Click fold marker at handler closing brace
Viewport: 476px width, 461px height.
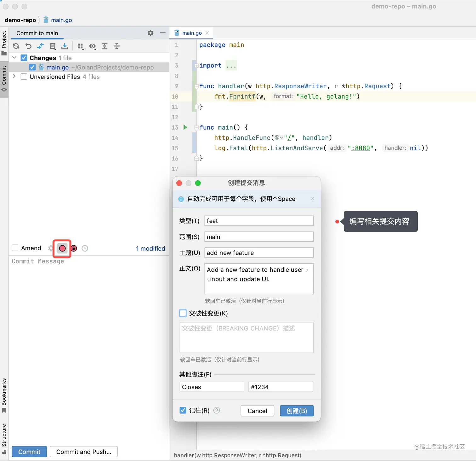pyautogui.click(x=196, y=107)
